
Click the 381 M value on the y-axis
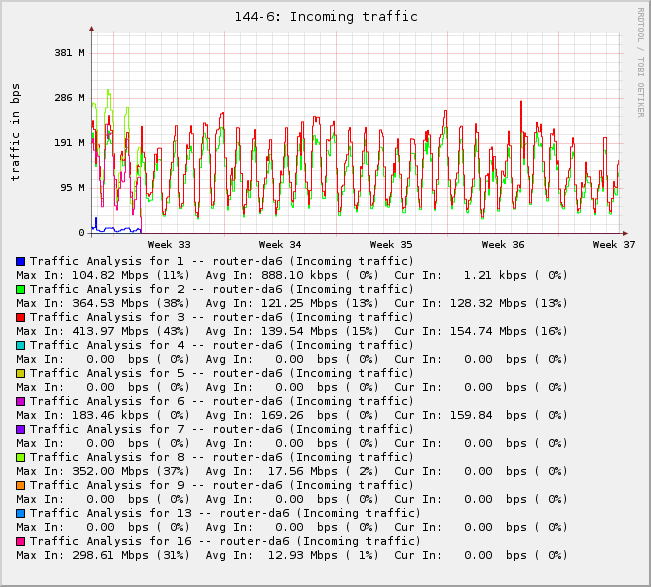point(69,53)
